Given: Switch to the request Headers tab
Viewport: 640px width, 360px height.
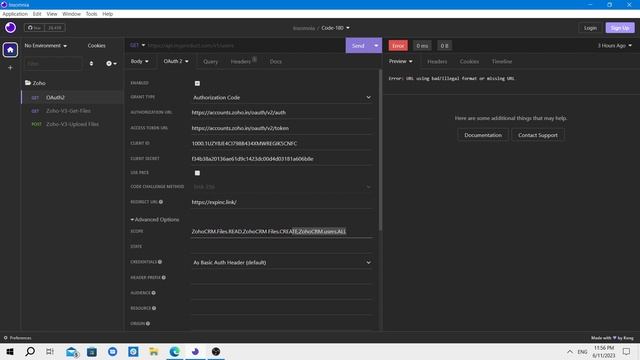Looking at the screenshot, I should tap(243, 62).
